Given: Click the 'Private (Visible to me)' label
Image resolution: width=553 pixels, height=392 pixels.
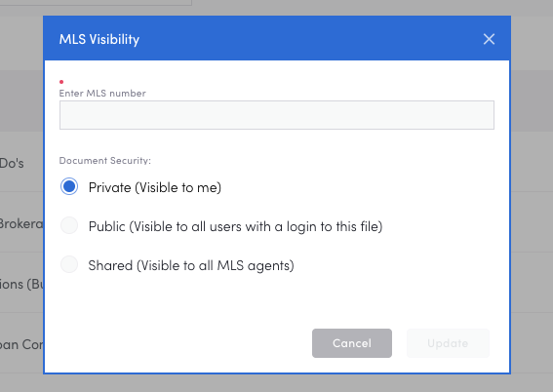Looking at the screenshot, I should tap(155, 187).
